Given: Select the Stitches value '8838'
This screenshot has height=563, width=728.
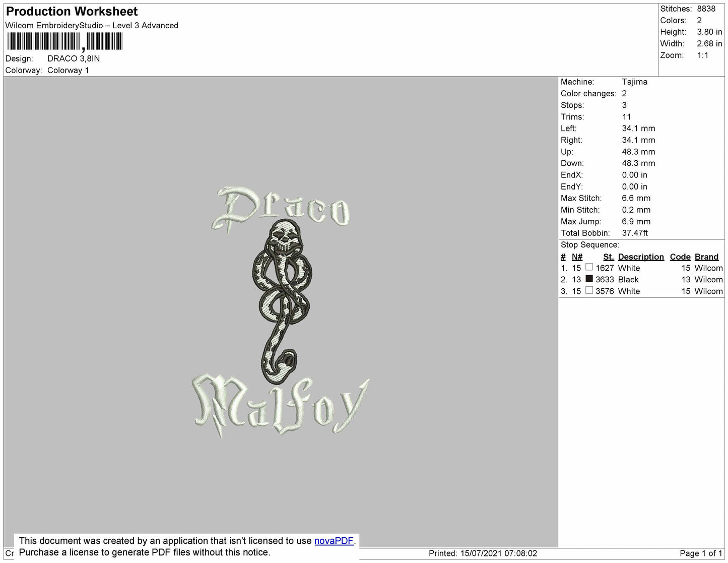Looking at the screenshot, I should point(706,9).
